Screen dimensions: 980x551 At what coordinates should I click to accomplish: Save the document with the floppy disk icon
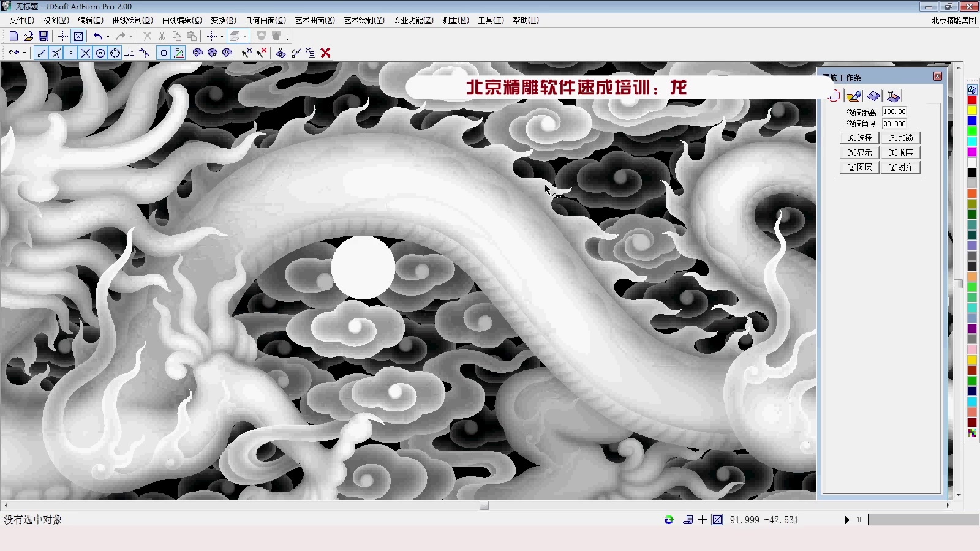point(43,36)
